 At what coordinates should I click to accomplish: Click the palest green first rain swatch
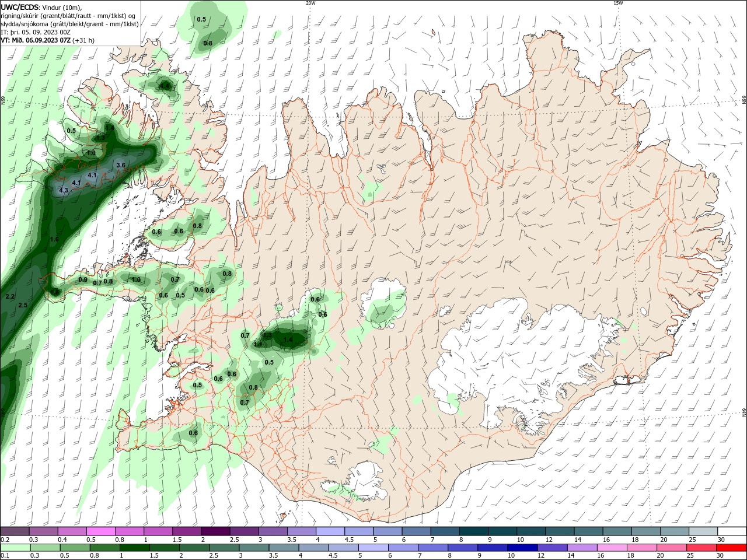coord(15,548)
